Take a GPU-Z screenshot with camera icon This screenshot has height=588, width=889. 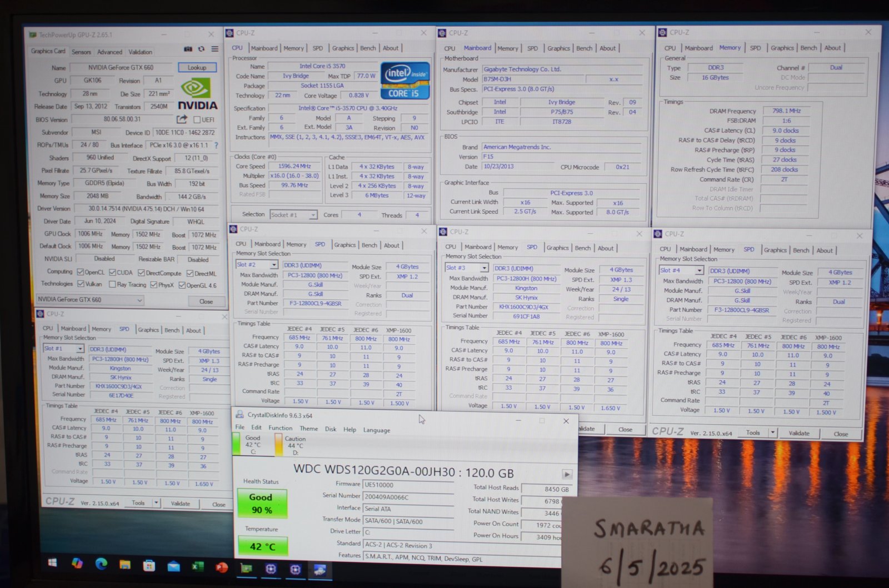tap(188, 49)
